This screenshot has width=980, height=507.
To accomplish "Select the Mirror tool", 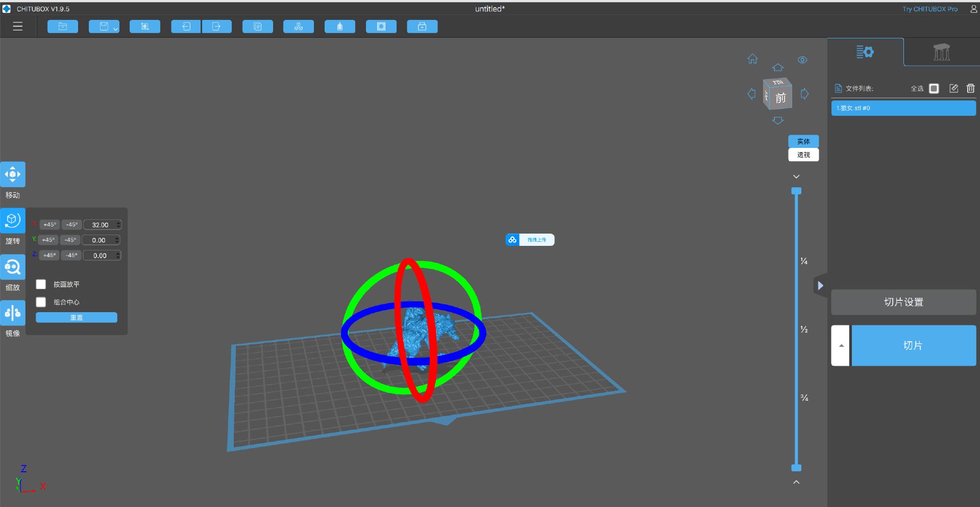I will (13, 313).
